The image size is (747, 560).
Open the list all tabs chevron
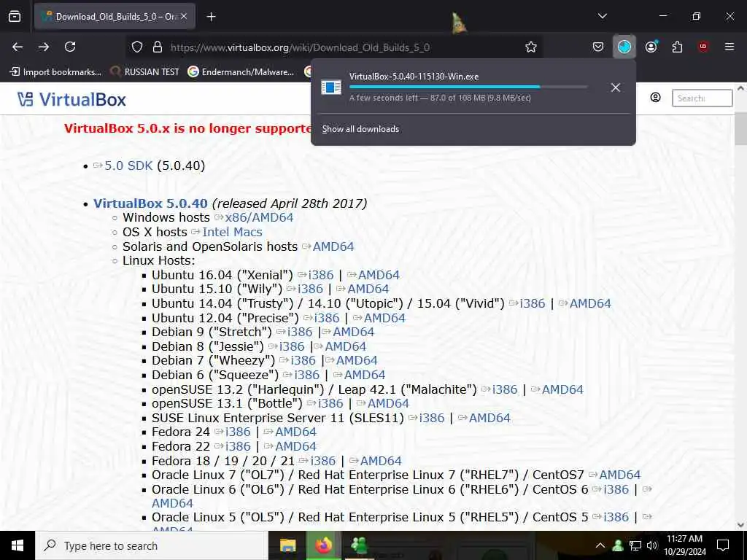point(602,16)
